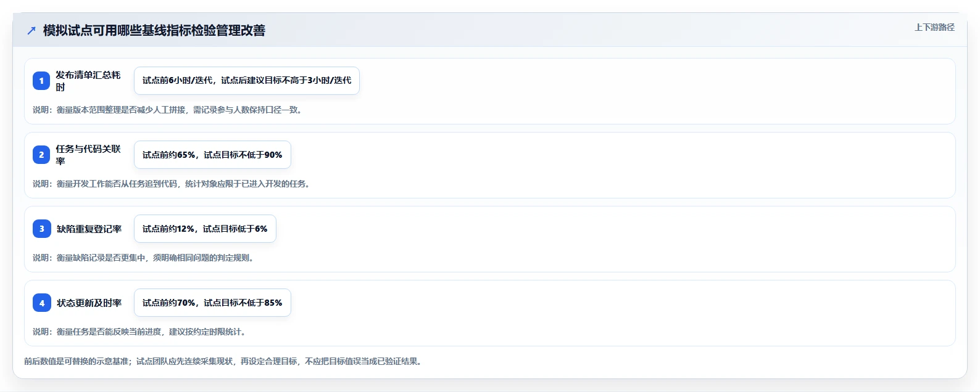Screen dimensions: 980x392
Task: Click the title 模拟试点可用哪些基线指标检验管理改善
Action: pyautogui.click(x=154, y=30)
